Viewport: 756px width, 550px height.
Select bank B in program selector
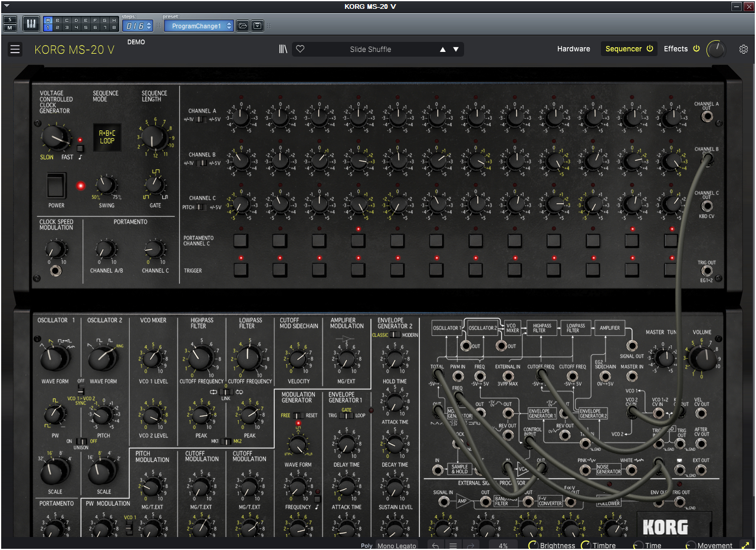tap(58, 20)
